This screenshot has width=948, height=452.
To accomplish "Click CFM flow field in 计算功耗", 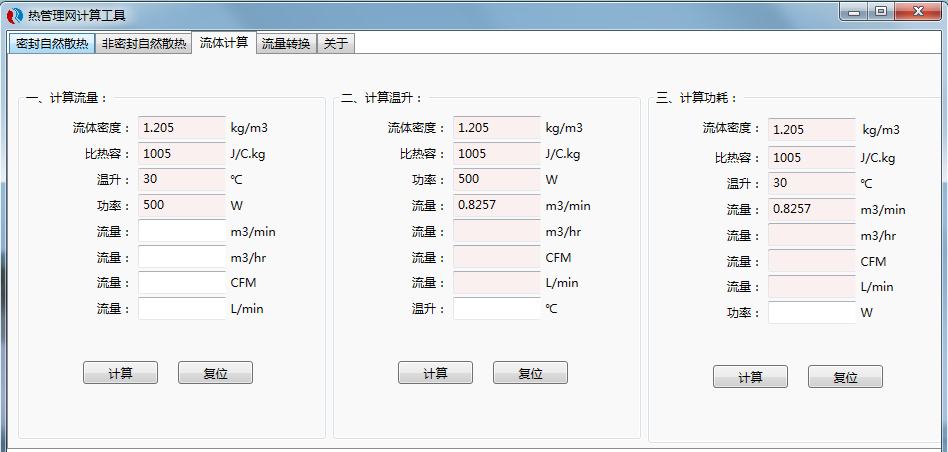I will [812, 261].
